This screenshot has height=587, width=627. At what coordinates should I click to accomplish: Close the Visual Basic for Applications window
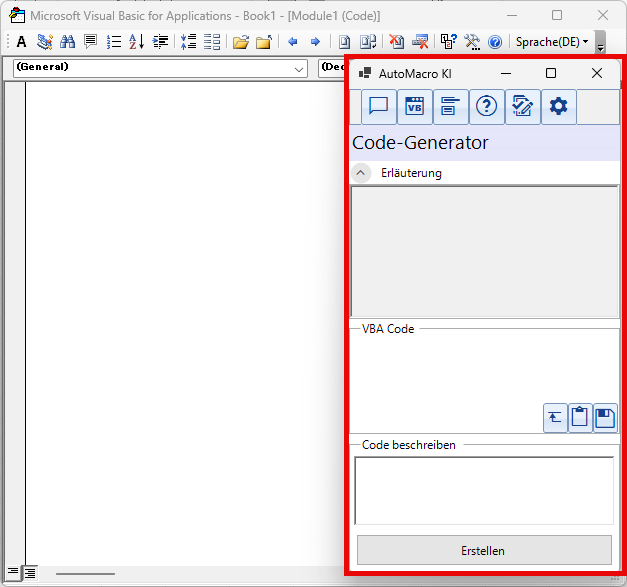coord(603,15)
